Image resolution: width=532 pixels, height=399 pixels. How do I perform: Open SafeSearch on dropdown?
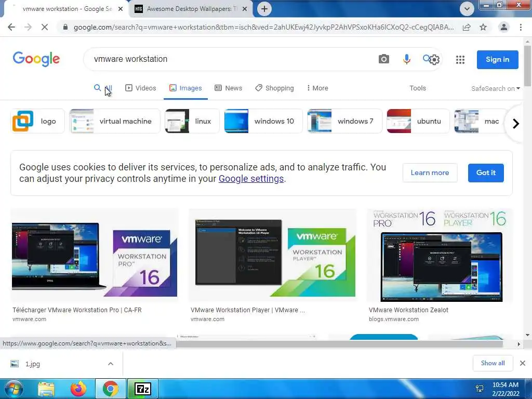click(495, 88)
